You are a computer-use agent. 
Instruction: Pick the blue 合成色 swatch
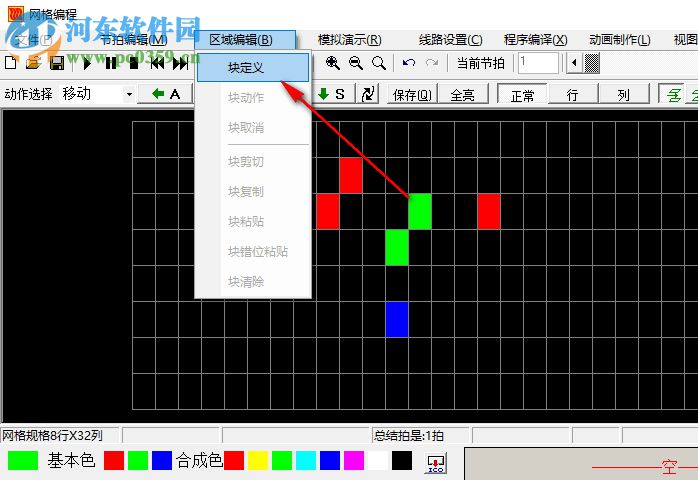point(330,460)
